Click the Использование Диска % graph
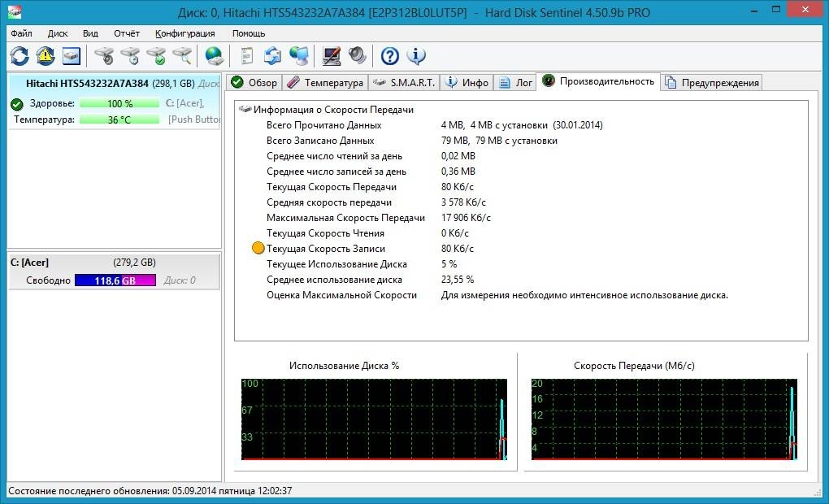The height and width of the screenshot is (504, 829). (x=374, y=419)
